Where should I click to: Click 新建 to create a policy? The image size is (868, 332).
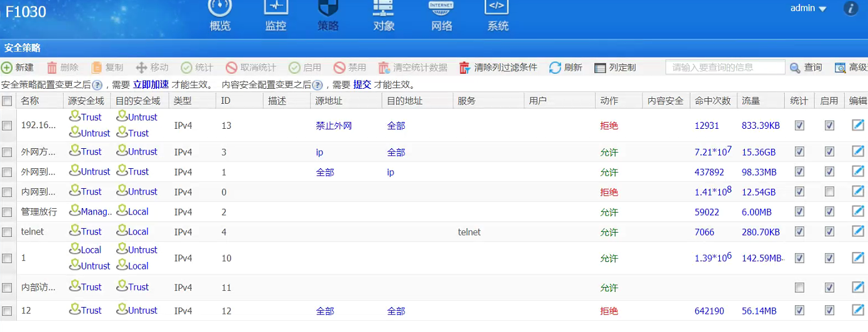point(17,68)
